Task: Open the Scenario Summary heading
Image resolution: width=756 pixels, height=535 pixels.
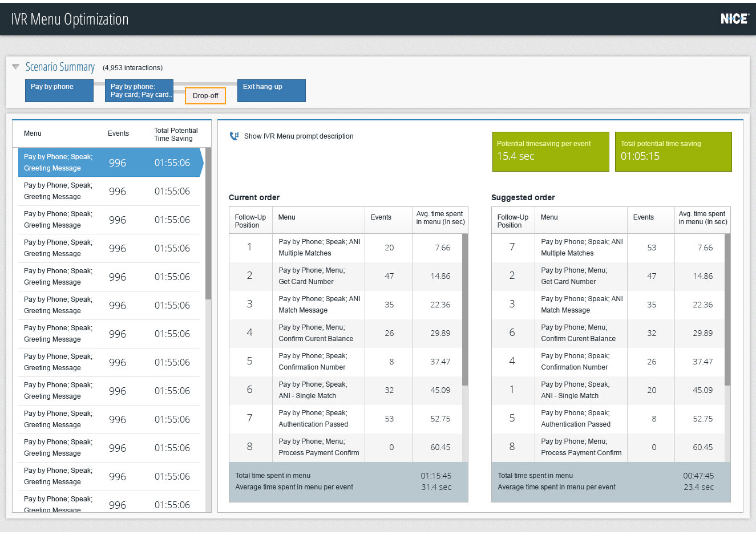Action: click(x=60, y=67)
